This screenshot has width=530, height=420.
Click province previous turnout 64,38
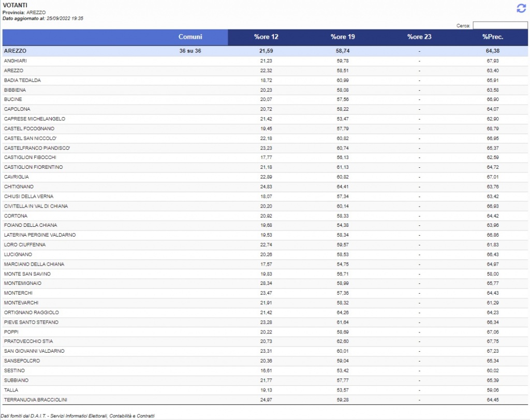click(493, 51)
